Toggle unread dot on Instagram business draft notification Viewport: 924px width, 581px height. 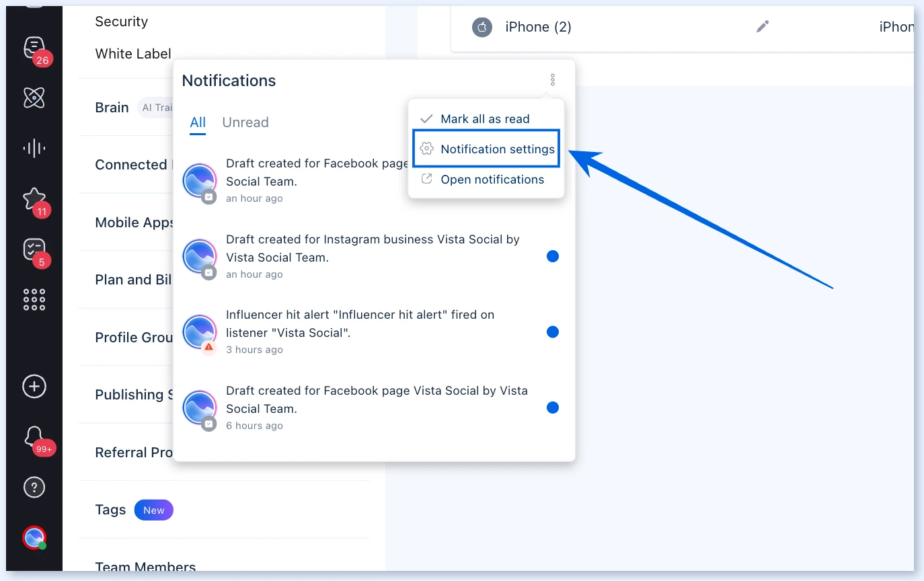tap(553, 256)
